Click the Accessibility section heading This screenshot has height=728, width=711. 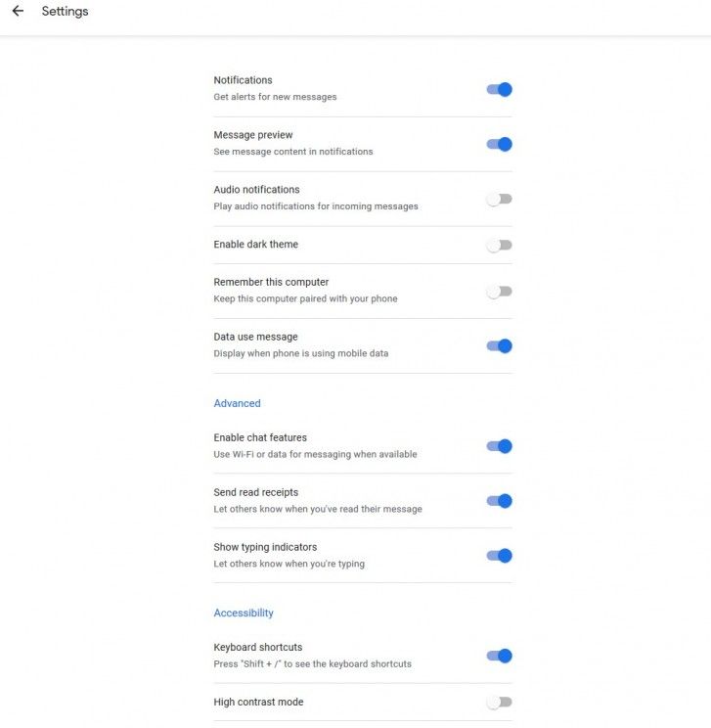(x=244, y=613)
